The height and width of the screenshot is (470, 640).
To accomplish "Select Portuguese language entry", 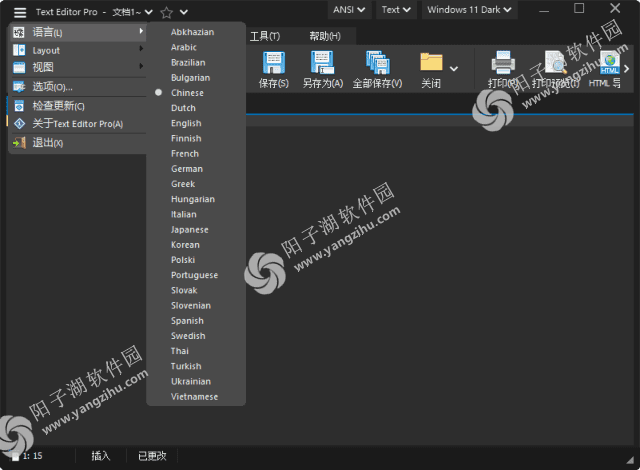I will 196,275.
